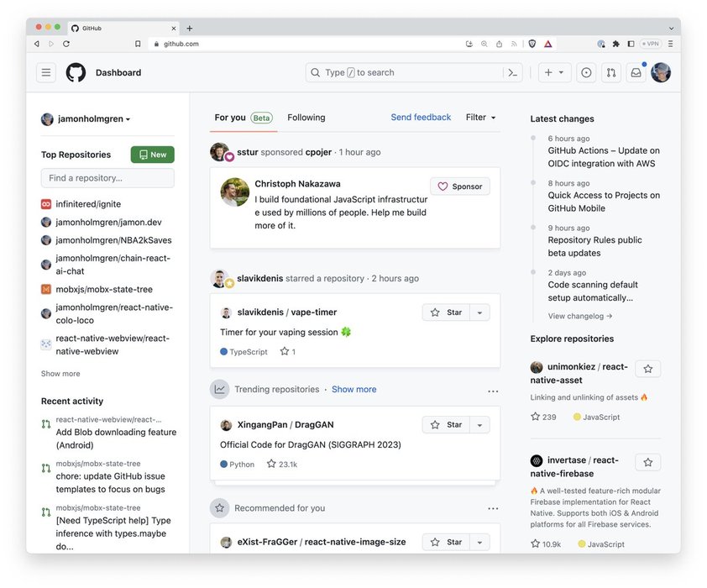Star the invertase/react-native-firebase repository
Screen dimensions: 707x588
648,462
